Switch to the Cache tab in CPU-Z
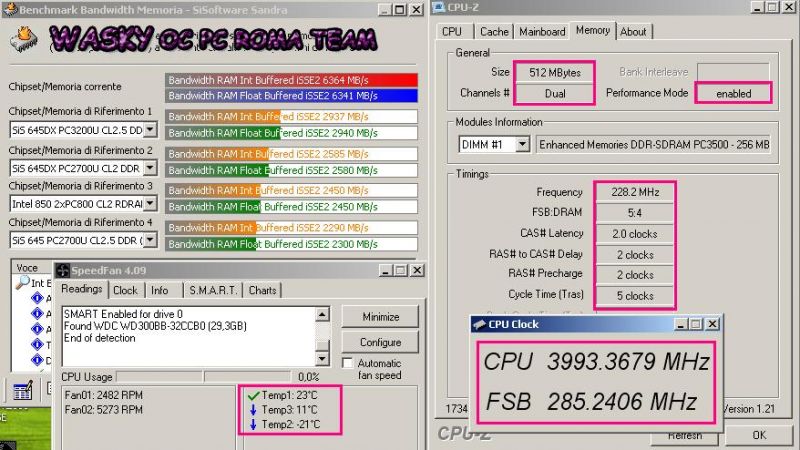 (x=494, y=32)
